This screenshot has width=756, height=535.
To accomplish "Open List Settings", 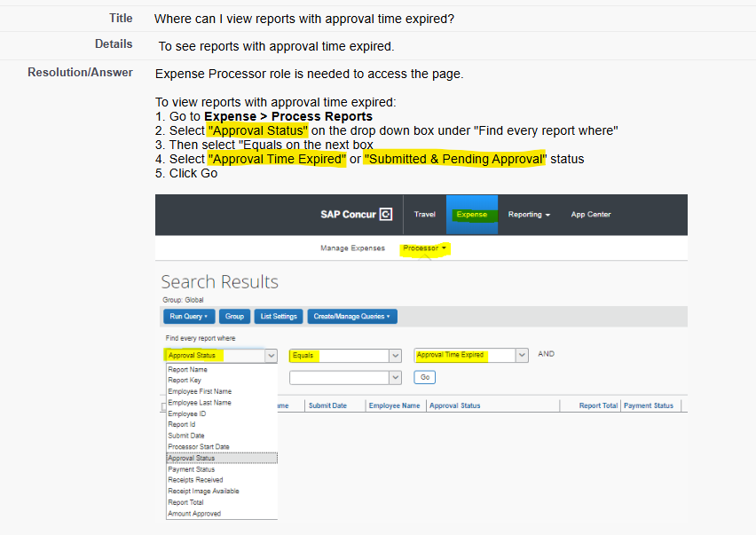I will tap(279, 316).
